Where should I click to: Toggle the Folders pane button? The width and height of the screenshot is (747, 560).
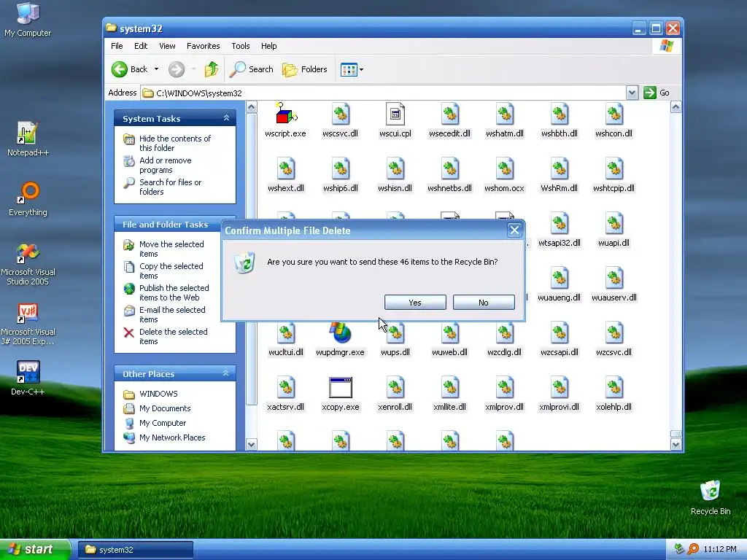point(305,69)
